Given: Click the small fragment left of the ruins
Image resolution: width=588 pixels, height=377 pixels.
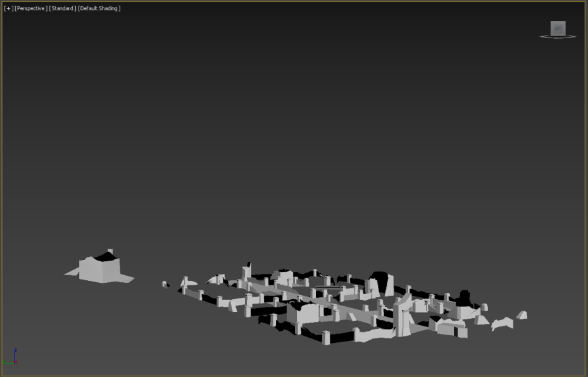Looking at the screenshot, I should [165, 284].
